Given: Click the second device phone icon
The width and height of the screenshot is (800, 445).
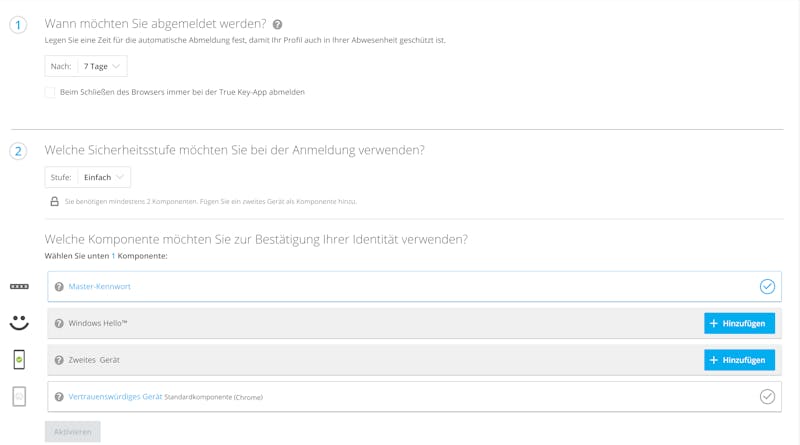Looking at the screenshot, I should click(19, 360).
